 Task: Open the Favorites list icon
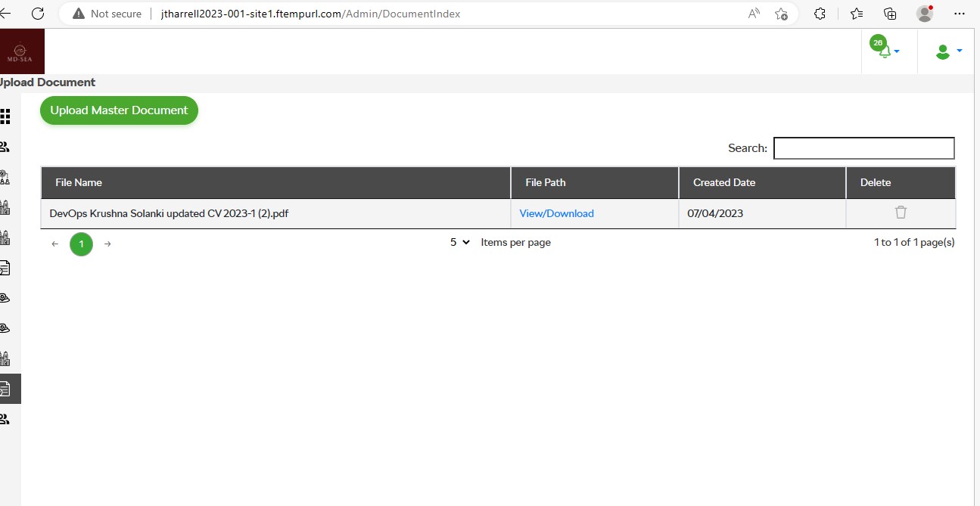click(x=856, y=14)
